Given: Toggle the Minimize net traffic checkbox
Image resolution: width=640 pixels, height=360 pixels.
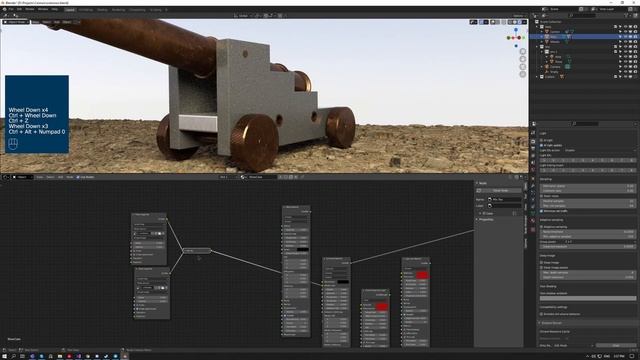Looking at the screenshot, I should tap(542, 211).
